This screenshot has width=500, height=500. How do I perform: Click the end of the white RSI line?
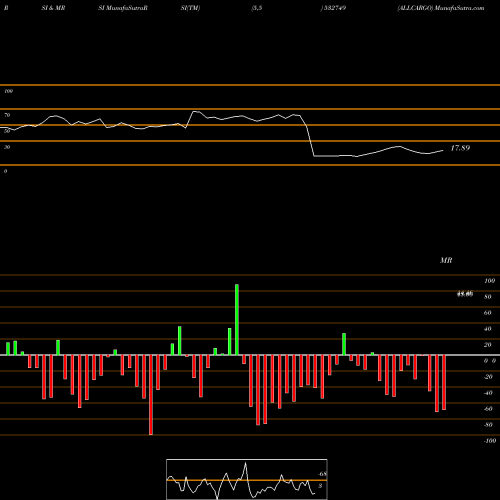click(443, 151)
